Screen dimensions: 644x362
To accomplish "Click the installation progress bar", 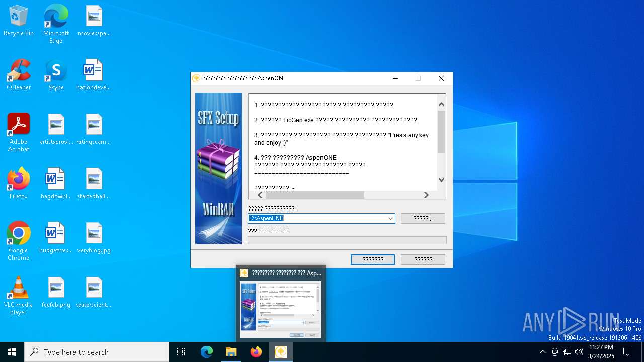I will pyautogui.click(x=347, y=240).
